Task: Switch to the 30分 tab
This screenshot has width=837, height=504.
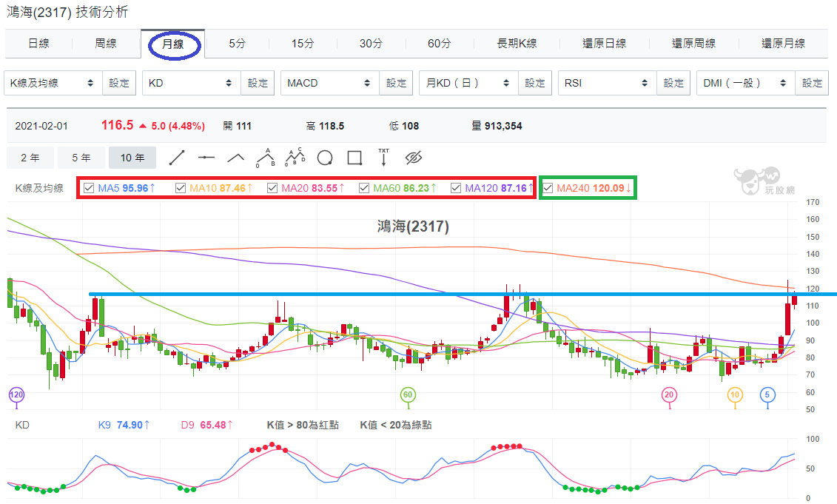Action: pos(371,44)
